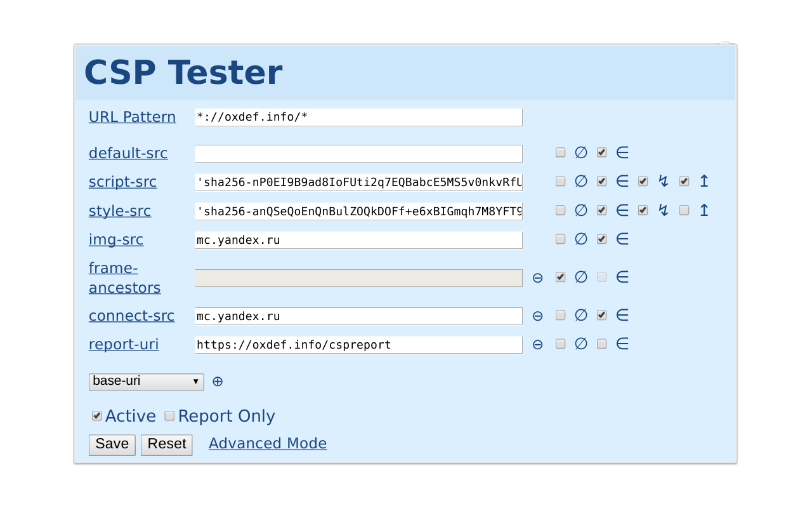Image resolution: width=812 pixels, height=508 pixels.
Task: Click the empty-set icon in default-src row
Action: pyautogui.click(x=580, y=152)
